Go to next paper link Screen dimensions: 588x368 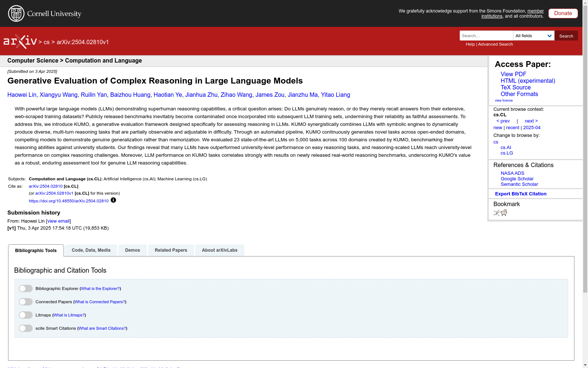(531, 121)
